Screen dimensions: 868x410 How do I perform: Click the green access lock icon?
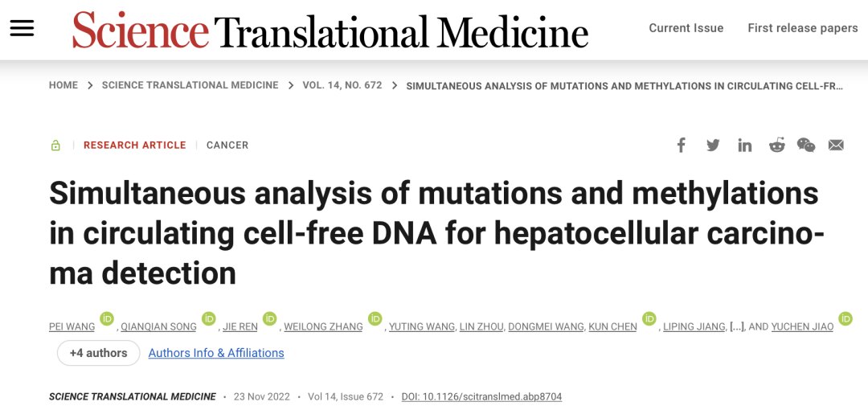(55, 146)
